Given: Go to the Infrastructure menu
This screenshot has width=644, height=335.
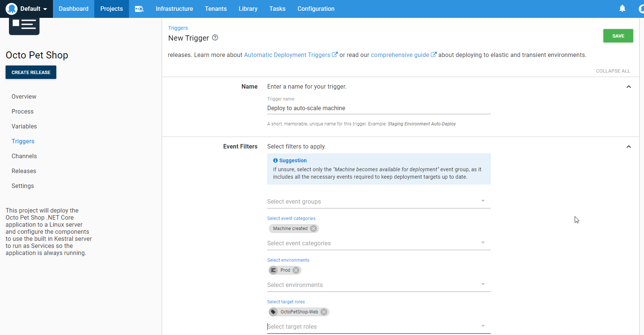Looking at the screenshot, I should click(174, 9).
